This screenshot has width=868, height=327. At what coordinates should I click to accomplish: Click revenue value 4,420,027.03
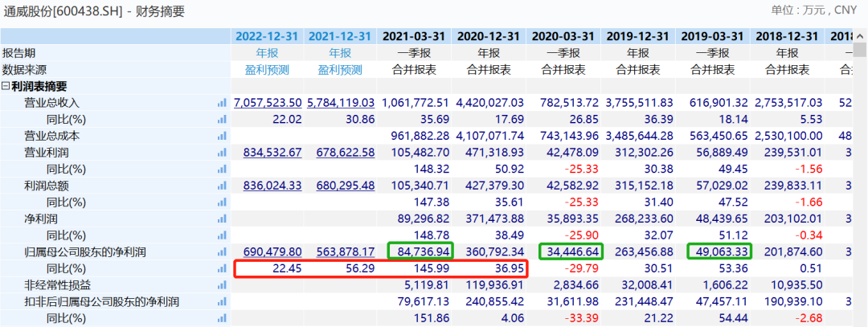pos(490,103)
